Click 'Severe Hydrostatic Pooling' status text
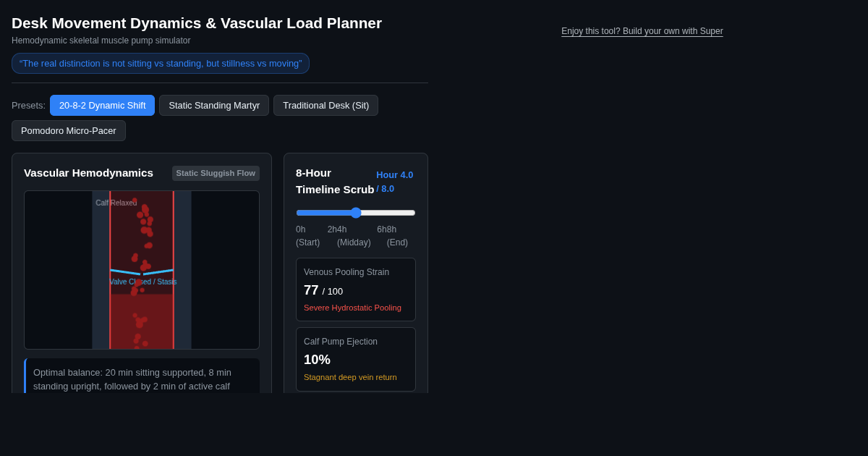Viewport: 868px width, 456px height. pos(352,308)
